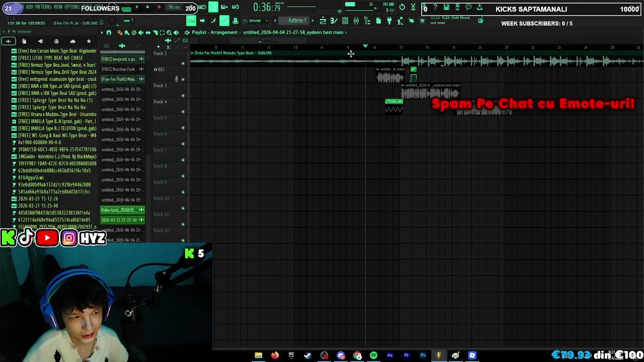Click the scissors cut icon in top toolbar
The height and width of the screenshot is (362, 644).
point(413,7)
